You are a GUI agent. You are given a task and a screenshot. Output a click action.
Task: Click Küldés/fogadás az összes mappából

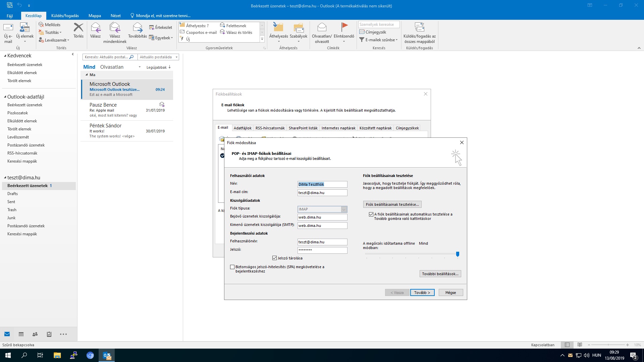[x=419, y=33]
